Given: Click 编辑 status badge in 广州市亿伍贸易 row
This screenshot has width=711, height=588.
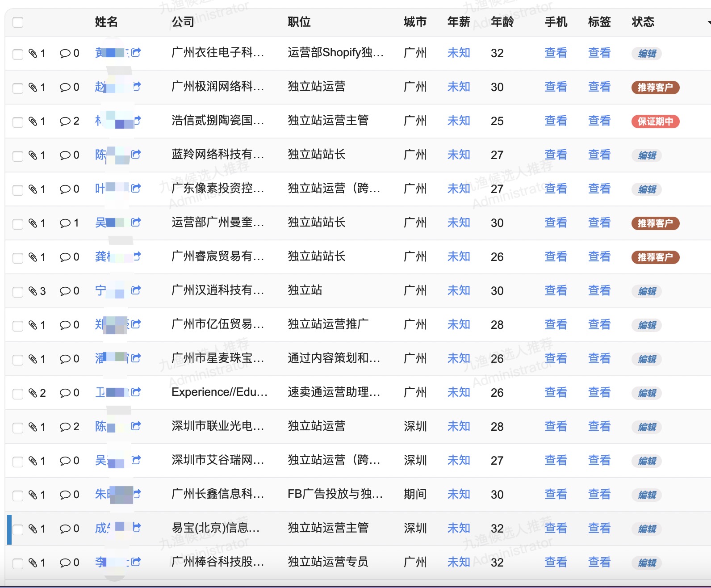Looking at the screenshot, I should pyautogui.click(x=647, y=325).
